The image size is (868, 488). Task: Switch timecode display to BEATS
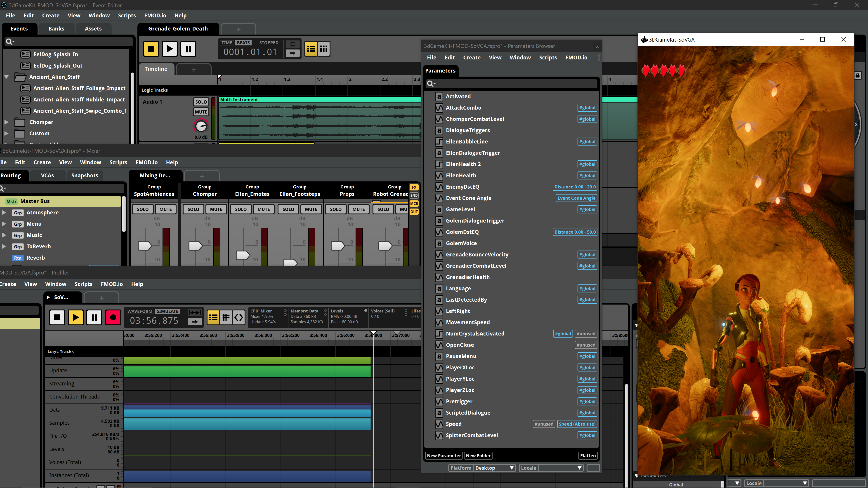pos(243,43)
